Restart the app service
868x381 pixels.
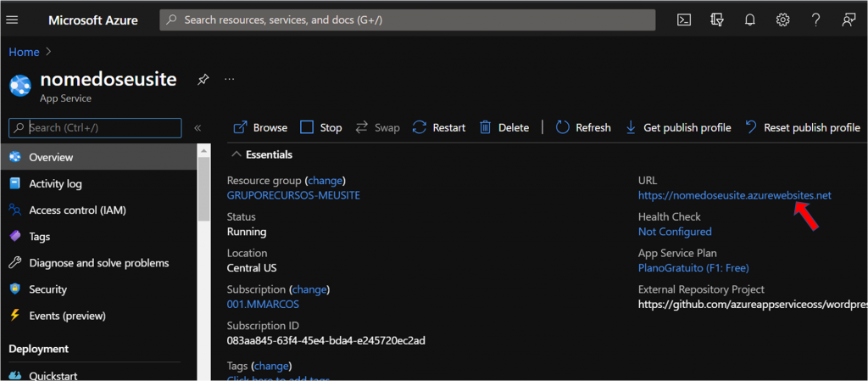(440, 128)
